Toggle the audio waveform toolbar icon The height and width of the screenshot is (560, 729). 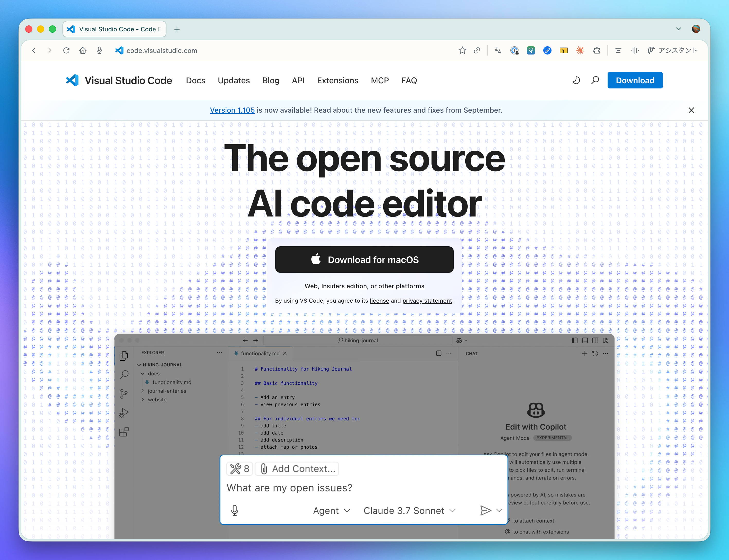click(635, 50)
